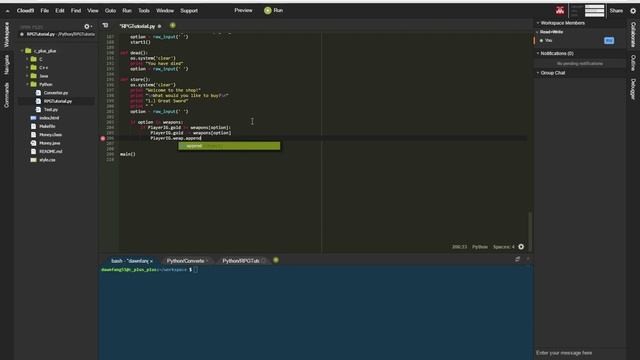Open file tree settings gear
This screenshot has height=360, width=640.
click(87, 27)
